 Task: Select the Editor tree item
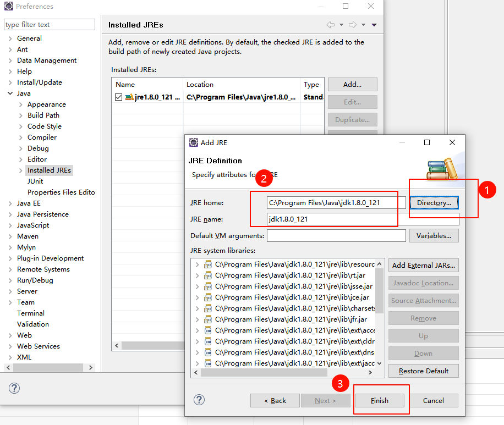point(37,159)
